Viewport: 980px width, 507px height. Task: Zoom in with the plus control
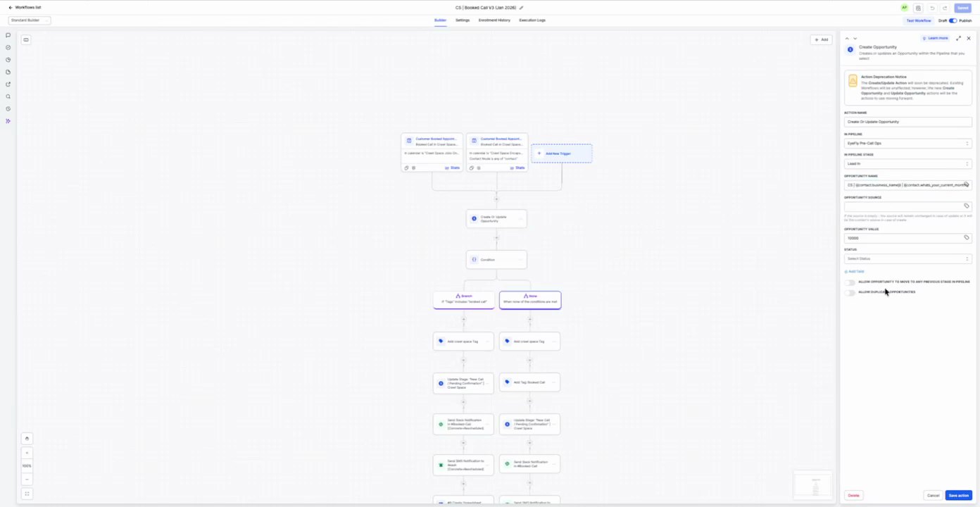point(27,453)
